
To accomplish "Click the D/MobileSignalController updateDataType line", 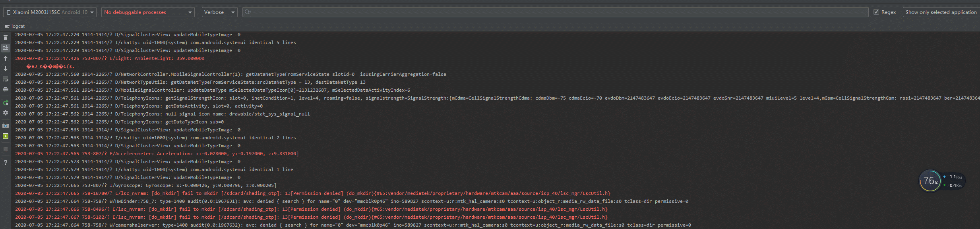I will 213,90.
